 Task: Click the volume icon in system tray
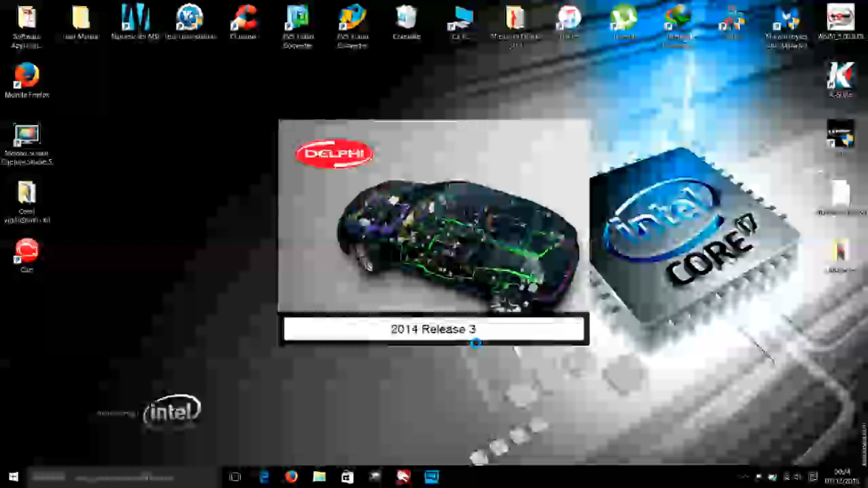(798, 476)
